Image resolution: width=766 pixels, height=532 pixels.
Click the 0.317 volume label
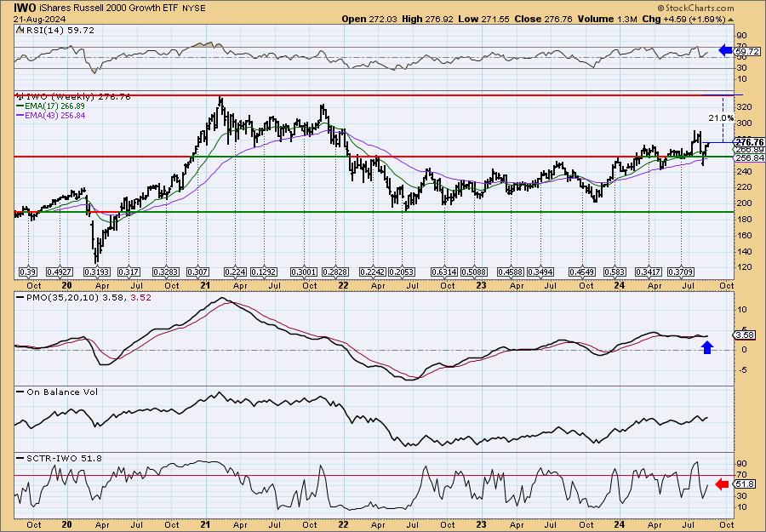pyautogui.click(x=129, y=272)
